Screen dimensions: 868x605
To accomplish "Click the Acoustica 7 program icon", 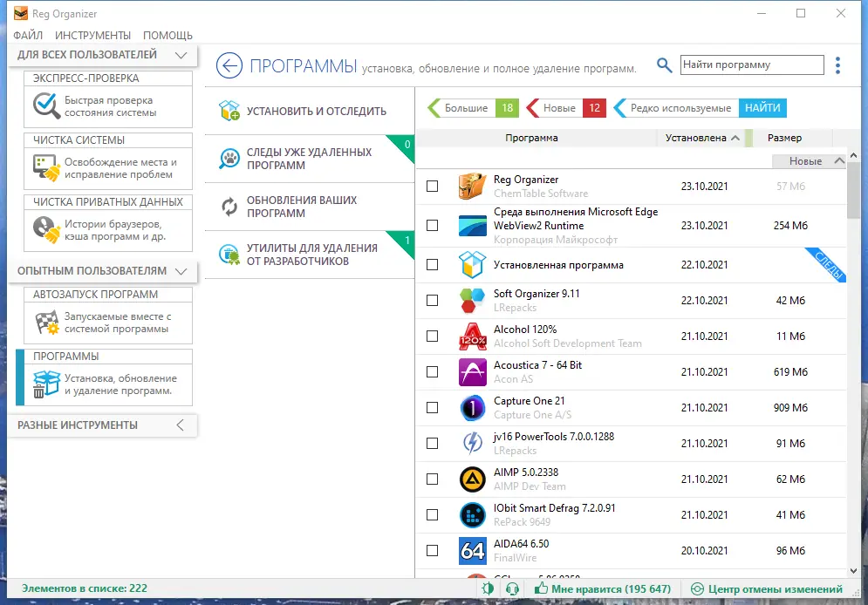I will [x=472, y=371].
